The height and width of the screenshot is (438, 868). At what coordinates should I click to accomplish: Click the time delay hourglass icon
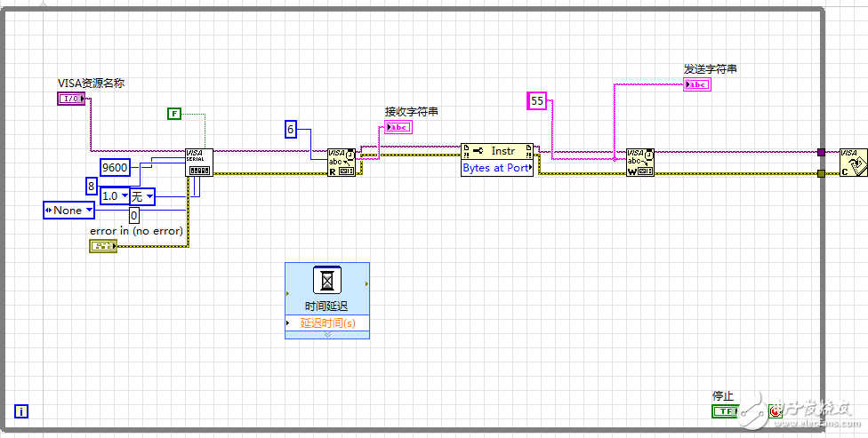[327, 281]
